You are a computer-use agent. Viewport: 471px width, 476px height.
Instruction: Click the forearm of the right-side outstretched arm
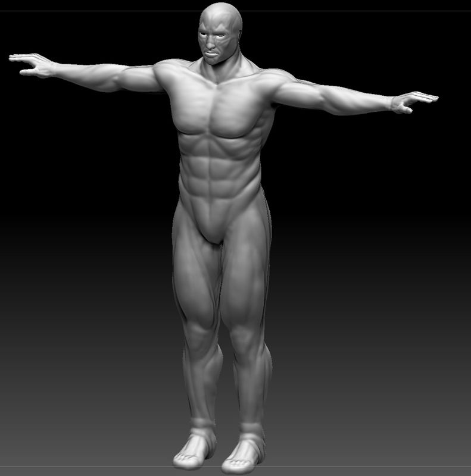tap(351, 101)
